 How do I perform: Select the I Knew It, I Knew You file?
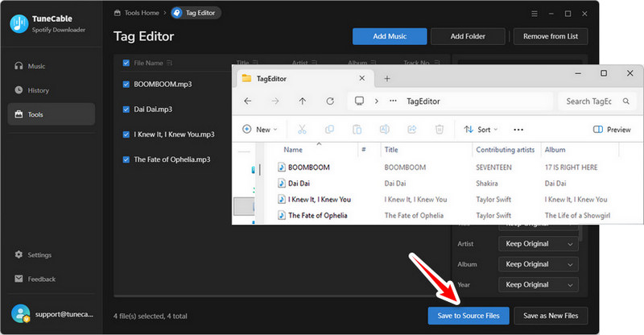(x=319, y=200)
